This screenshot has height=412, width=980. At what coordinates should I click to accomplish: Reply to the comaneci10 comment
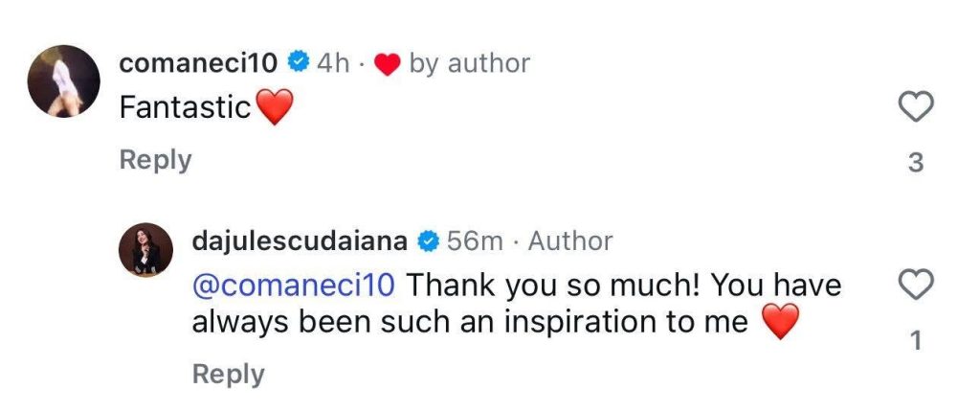[155, 160]
